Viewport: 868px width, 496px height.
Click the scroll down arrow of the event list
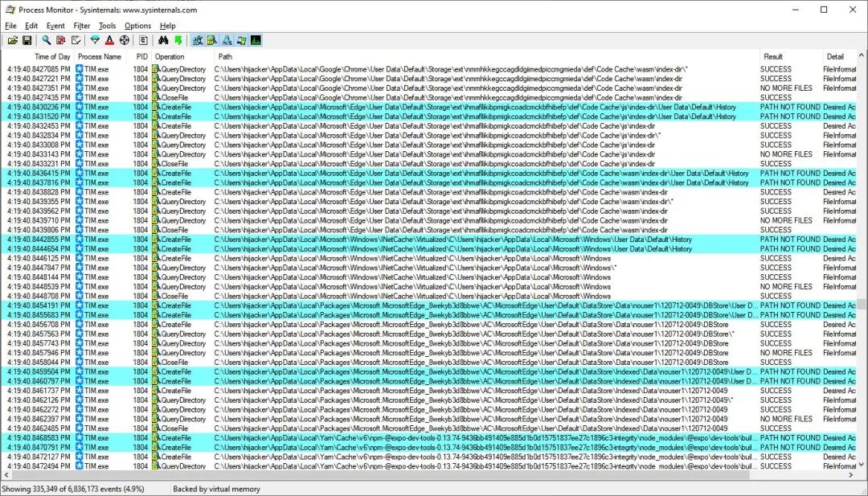pyautogui.click(x=862, y=465)
